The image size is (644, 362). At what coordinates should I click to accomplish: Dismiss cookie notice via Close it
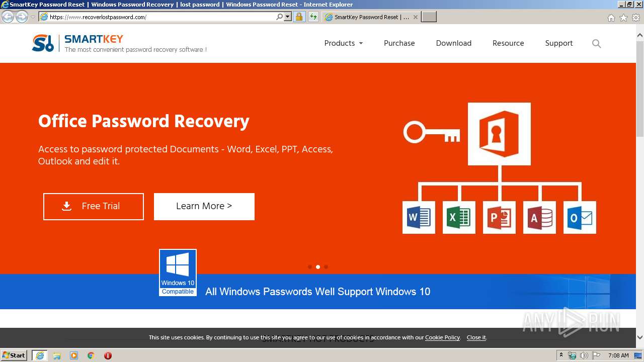[x=476, y=337]
